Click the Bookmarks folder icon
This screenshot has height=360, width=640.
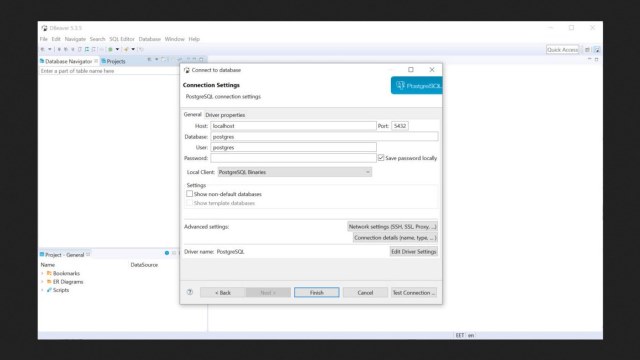coord(49,273)
